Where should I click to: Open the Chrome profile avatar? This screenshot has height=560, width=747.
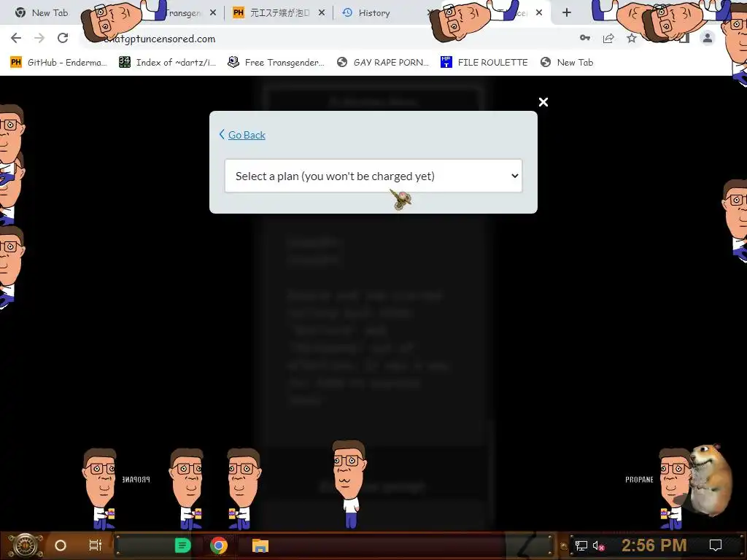coord(708,38)
